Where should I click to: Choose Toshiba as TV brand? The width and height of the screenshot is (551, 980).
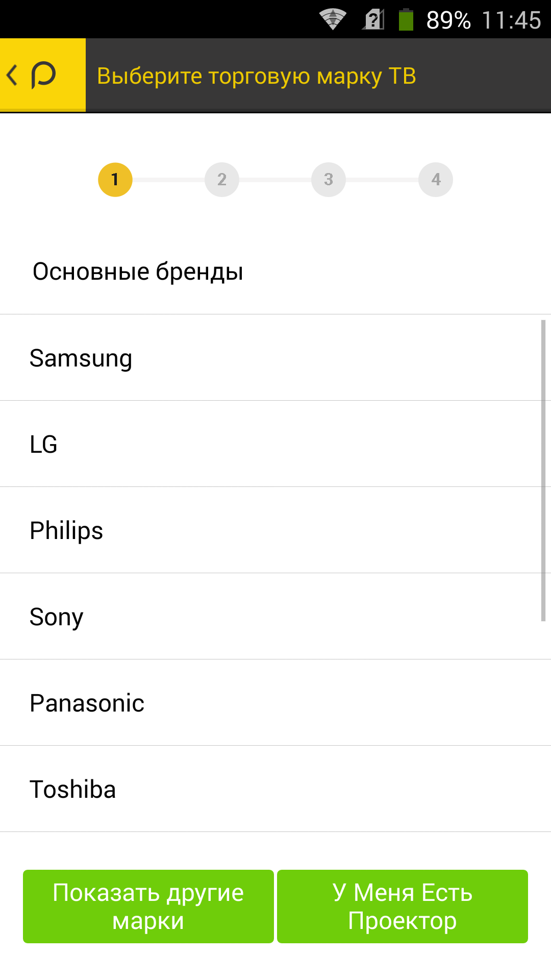[x=275, y=789]
